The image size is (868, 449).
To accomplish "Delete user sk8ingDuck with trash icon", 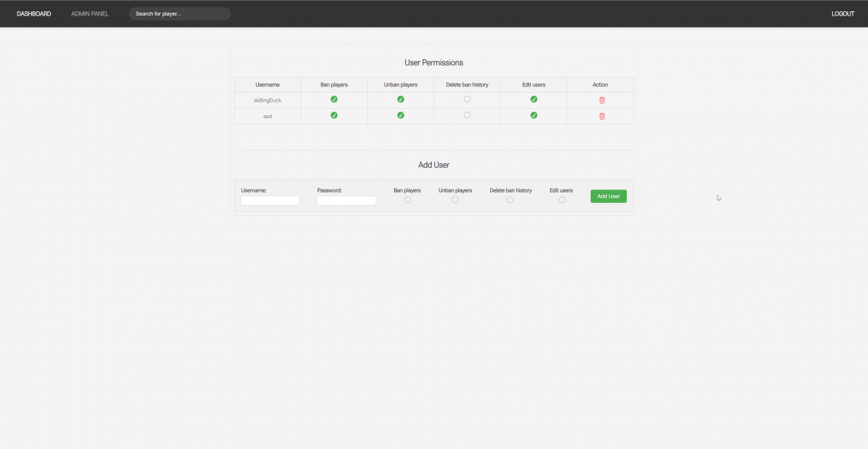I will coord(602,100).
